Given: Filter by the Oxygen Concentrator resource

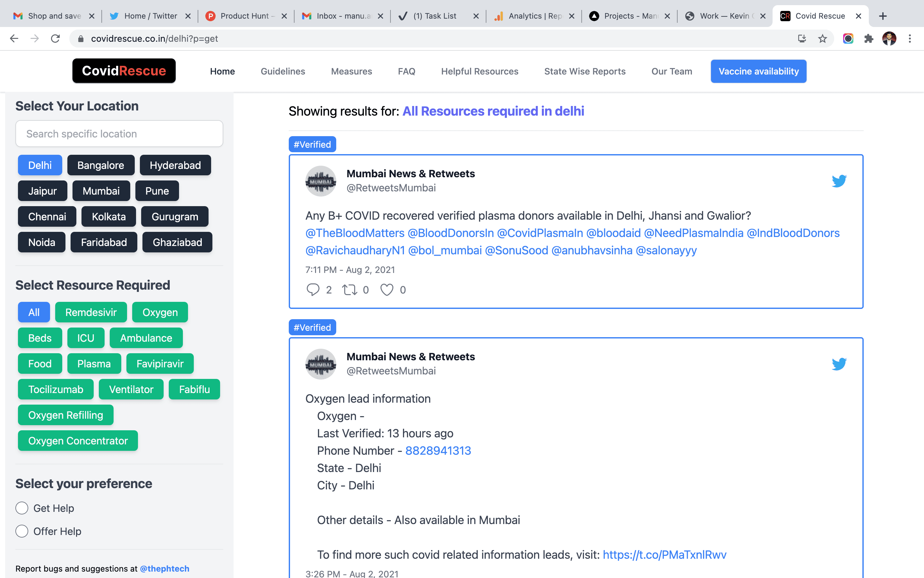Looking at the screenshot, I should [x=78, y=440].
